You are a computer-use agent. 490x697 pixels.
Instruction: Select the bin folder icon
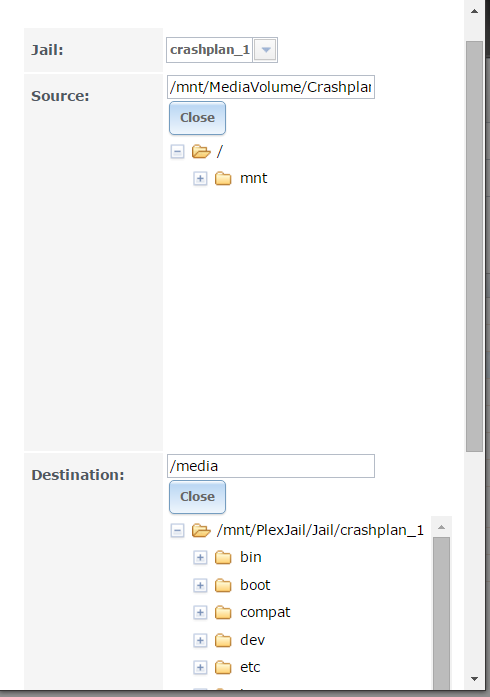point(223,557)
